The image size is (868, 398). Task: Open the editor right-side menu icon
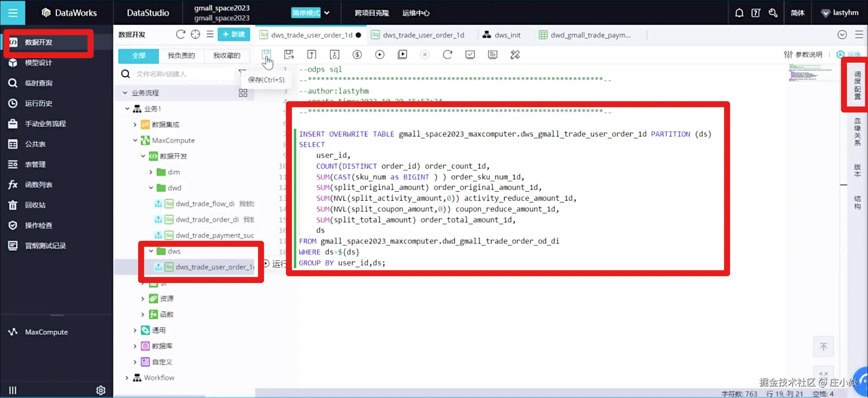coord(859,35)
